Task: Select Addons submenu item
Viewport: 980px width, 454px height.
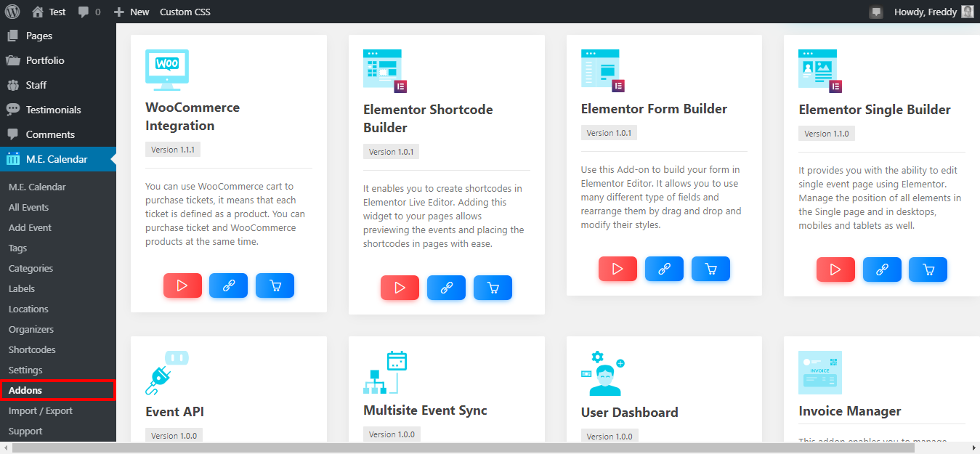Action: click(x=58, y=390)
